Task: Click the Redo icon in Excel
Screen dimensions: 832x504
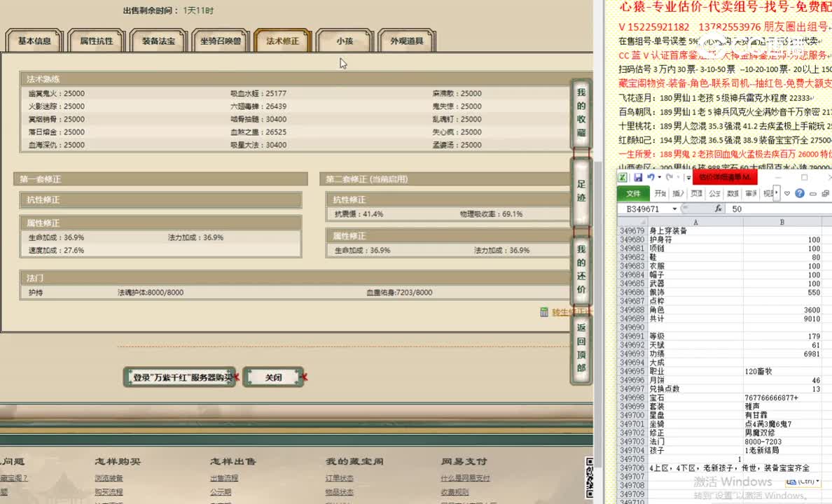Action: click(669, 178)
